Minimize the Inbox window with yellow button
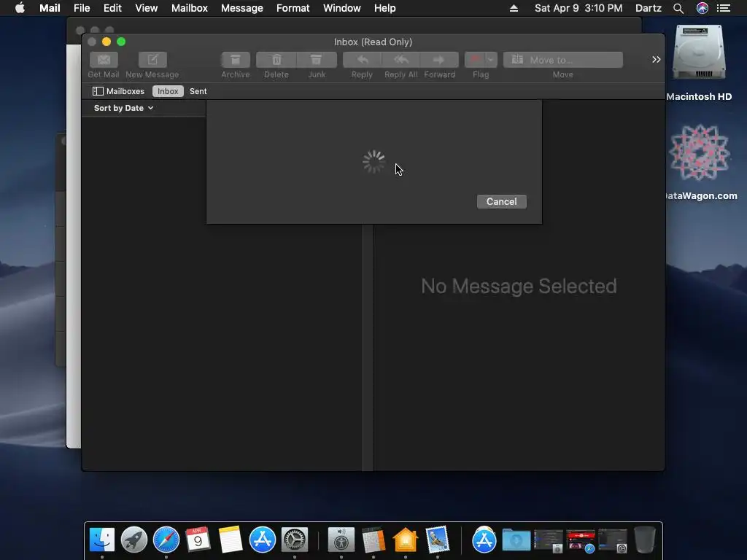This screenshot has width=747, height=560. pos(107,42)
